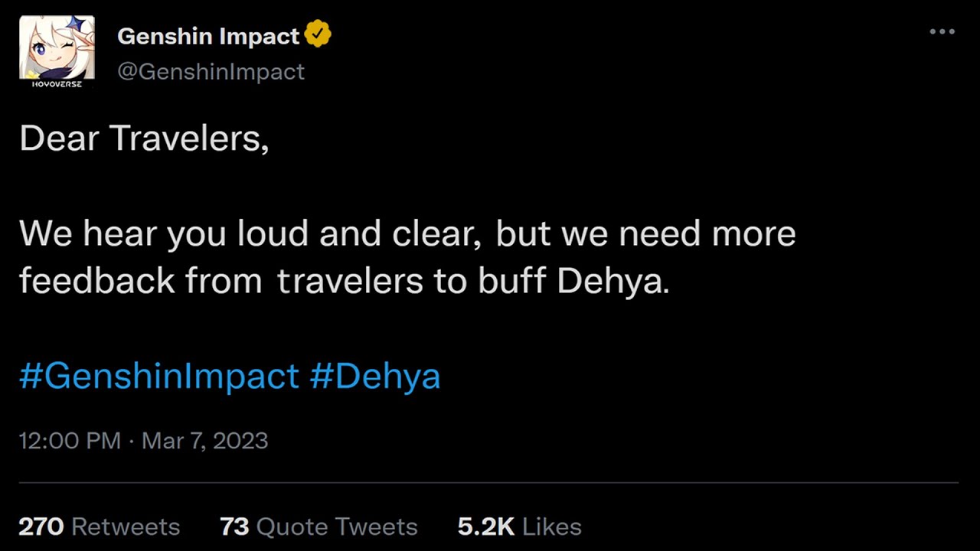980x551 pixels.
Task: View the Quote Tweets label
Action: pos(337,527)
